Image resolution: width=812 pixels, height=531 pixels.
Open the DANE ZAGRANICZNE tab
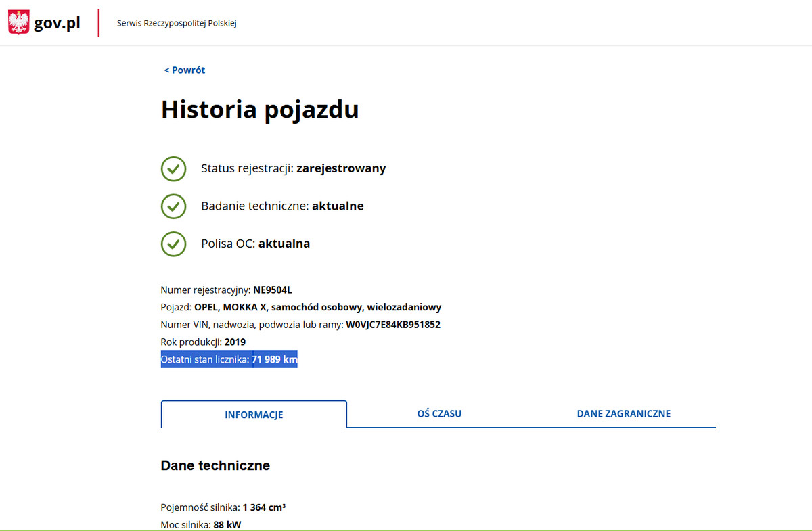point(623,413)
